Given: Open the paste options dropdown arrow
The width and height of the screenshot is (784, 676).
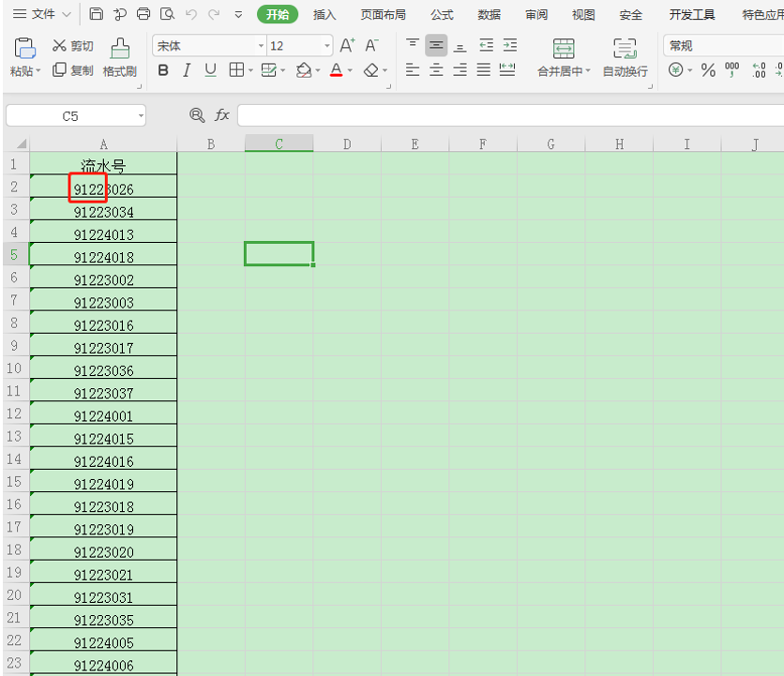Looking at the screenshot, I should coord(38,71).
